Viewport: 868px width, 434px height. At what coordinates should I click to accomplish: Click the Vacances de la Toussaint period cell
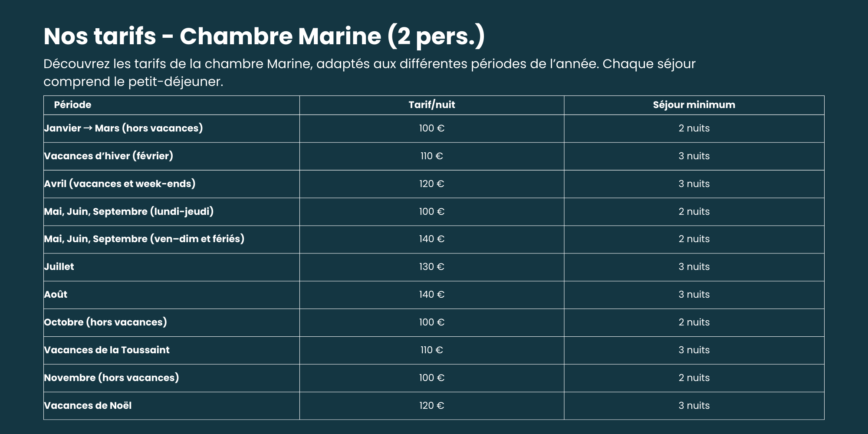(107, 350)
